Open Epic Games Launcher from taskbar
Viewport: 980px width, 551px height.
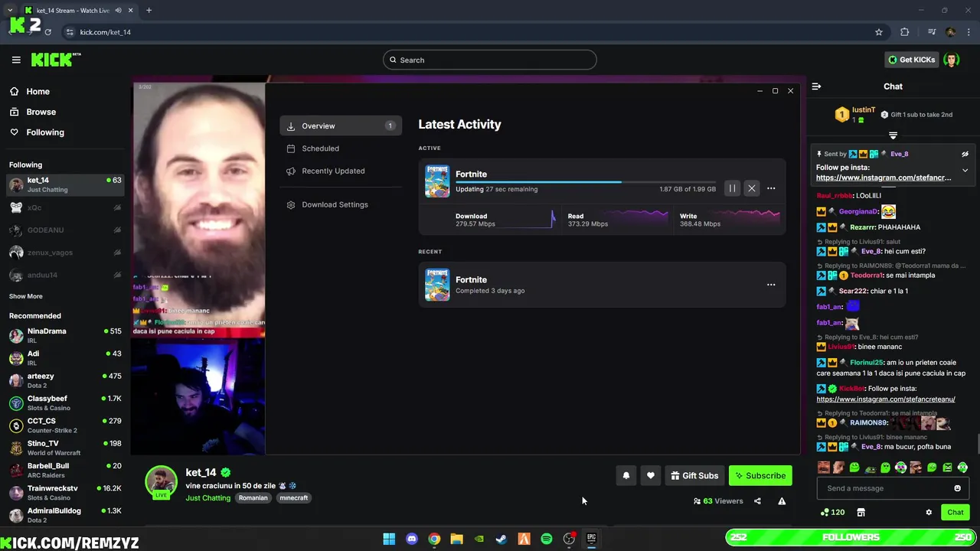tap(591, 539)
